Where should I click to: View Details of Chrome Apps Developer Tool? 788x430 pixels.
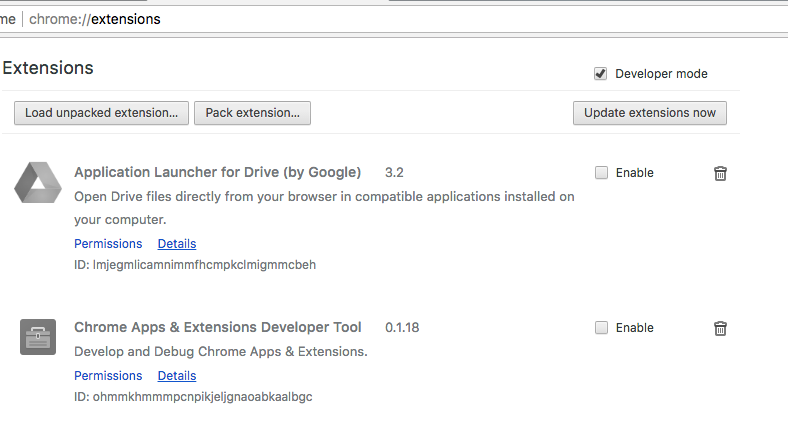[177, 376]
